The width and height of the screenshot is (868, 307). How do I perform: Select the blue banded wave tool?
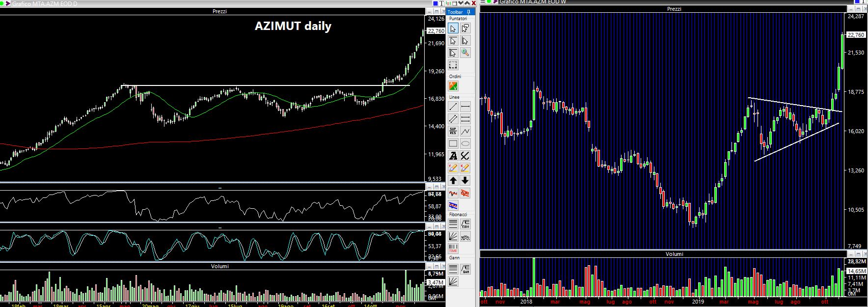(453, 205)
